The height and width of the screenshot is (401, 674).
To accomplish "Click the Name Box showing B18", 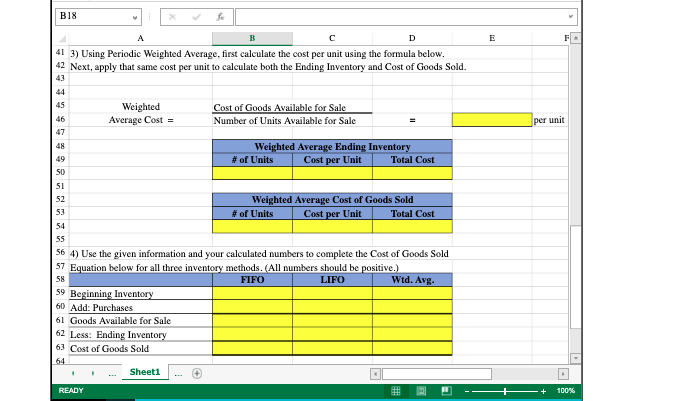I will [x=98, y=17].
